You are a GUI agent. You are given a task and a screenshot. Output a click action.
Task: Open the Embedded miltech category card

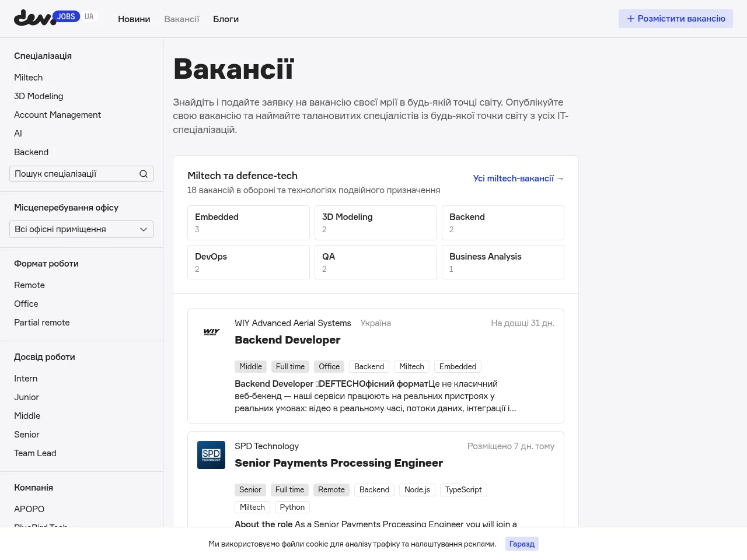click(249, 223)
